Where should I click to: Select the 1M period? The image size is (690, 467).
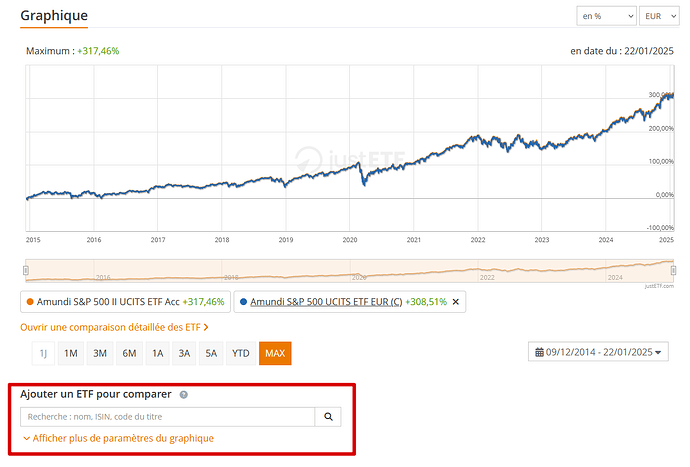(x=71, y=353)
